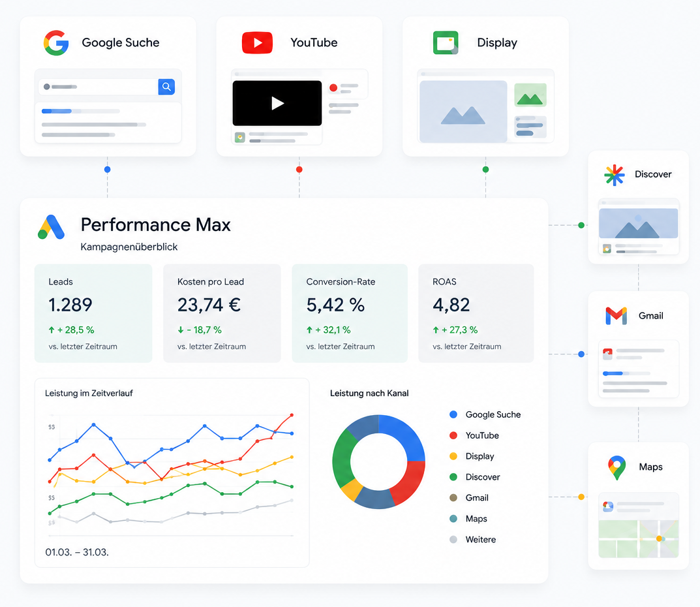
Task: Click the Display legend yellow dot
Action: point(453,456)
